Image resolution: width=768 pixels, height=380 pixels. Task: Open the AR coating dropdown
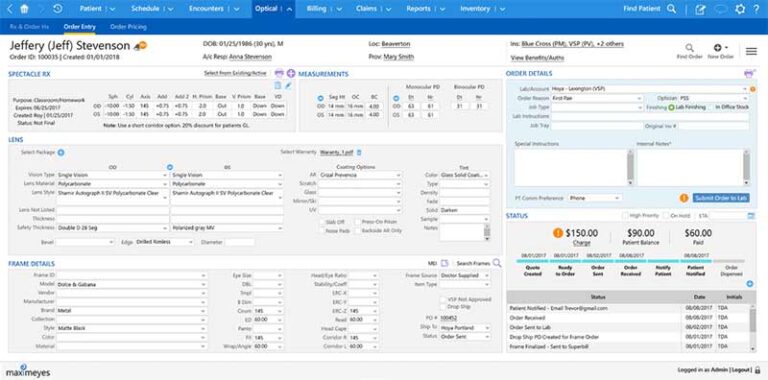(360, 175)
